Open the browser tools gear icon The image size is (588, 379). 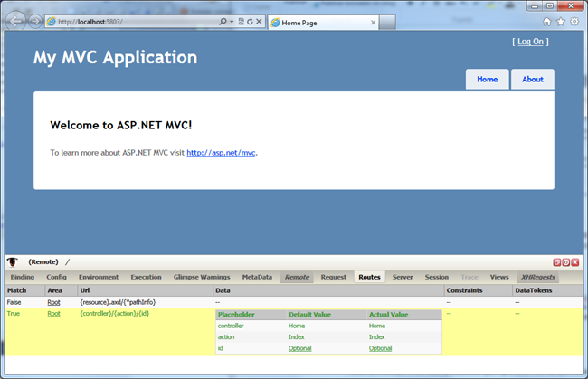pyautogui.click(x=574, y=21)
